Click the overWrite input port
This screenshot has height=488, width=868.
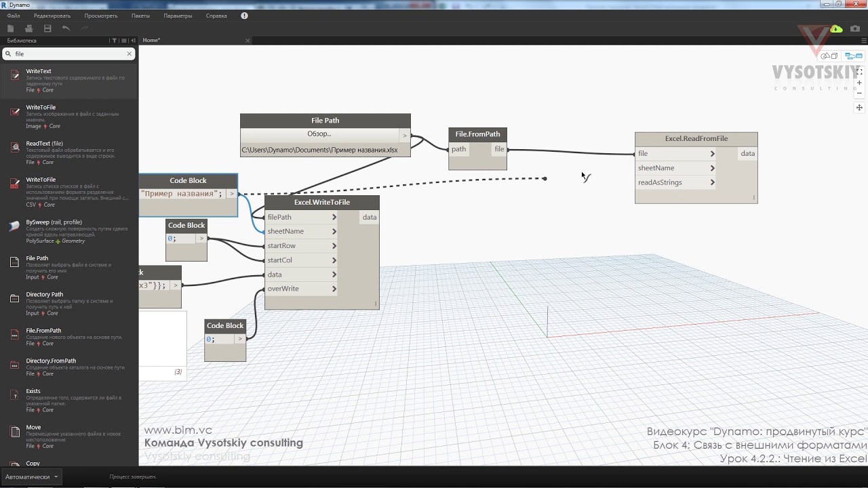pos(301,289)
